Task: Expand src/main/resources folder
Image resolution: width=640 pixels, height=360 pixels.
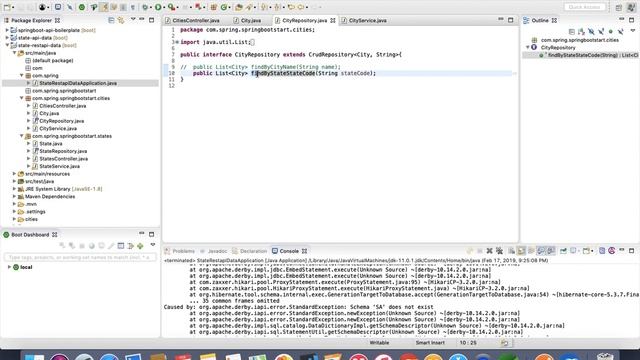Action: (x=14, y=173)
